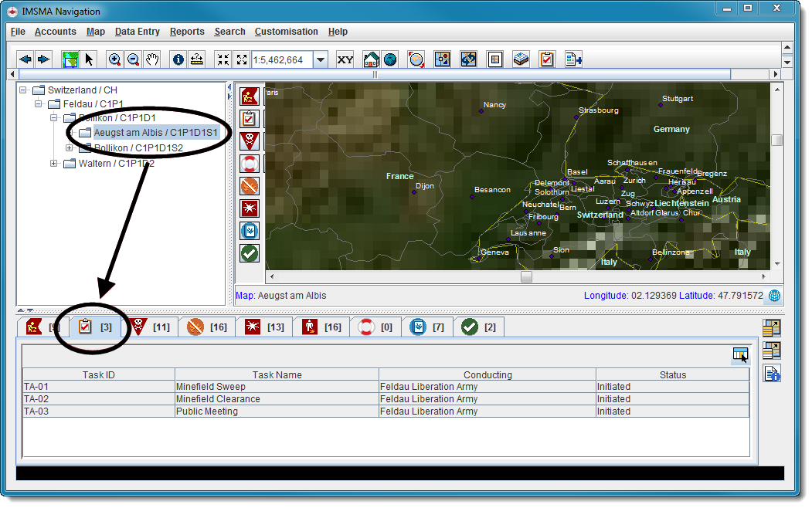Switch to the skull tab with [11]
The image size is (812, 508).
(x=151, y=327)
